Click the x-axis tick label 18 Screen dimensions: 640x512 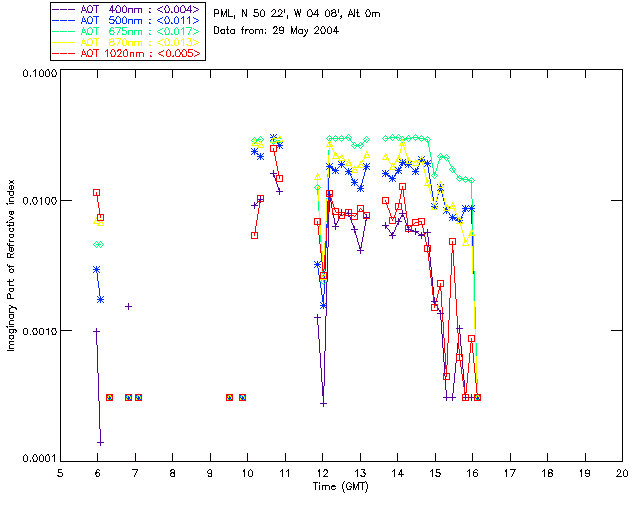[547, 473]
